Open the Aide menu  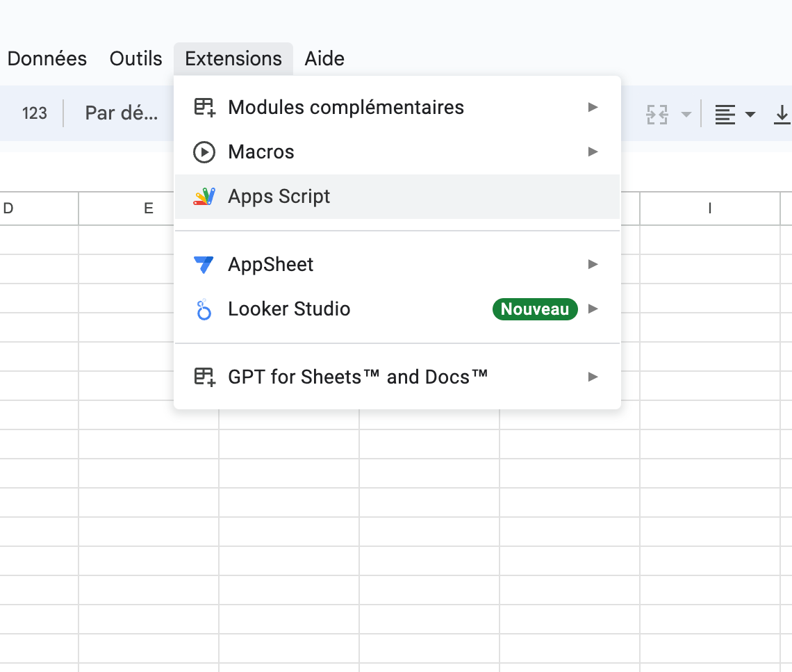click(324, 58)
